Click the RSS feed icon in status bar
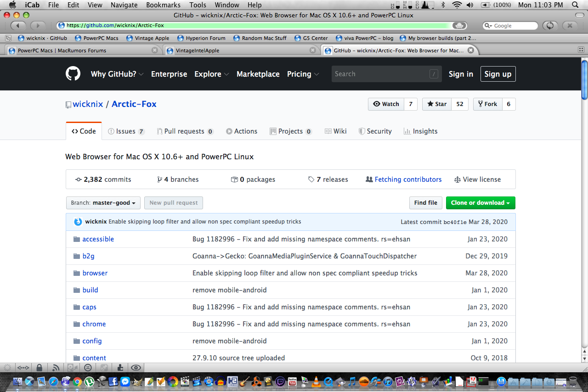This screenshot has width=588, height=392. point(56,367)
